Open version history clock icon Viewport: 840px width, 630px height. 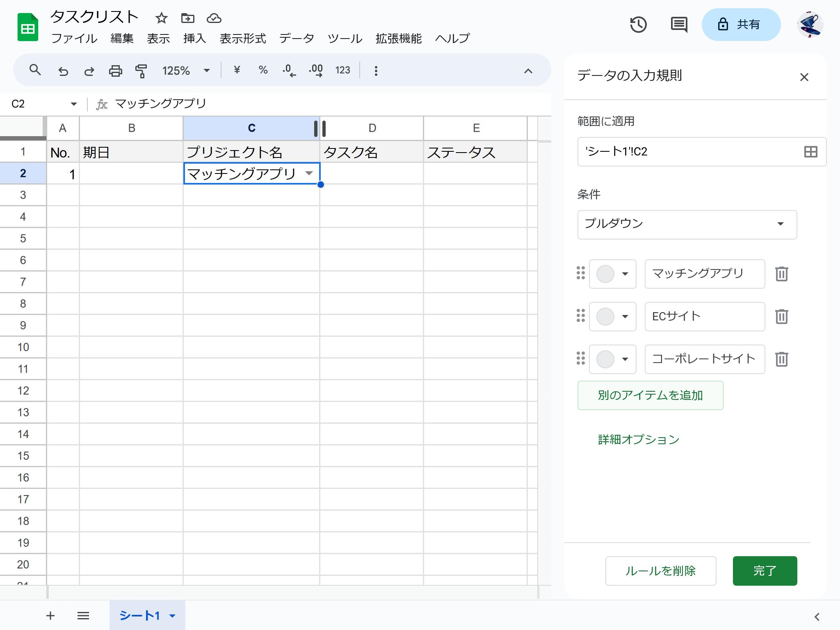click(638, 25)
